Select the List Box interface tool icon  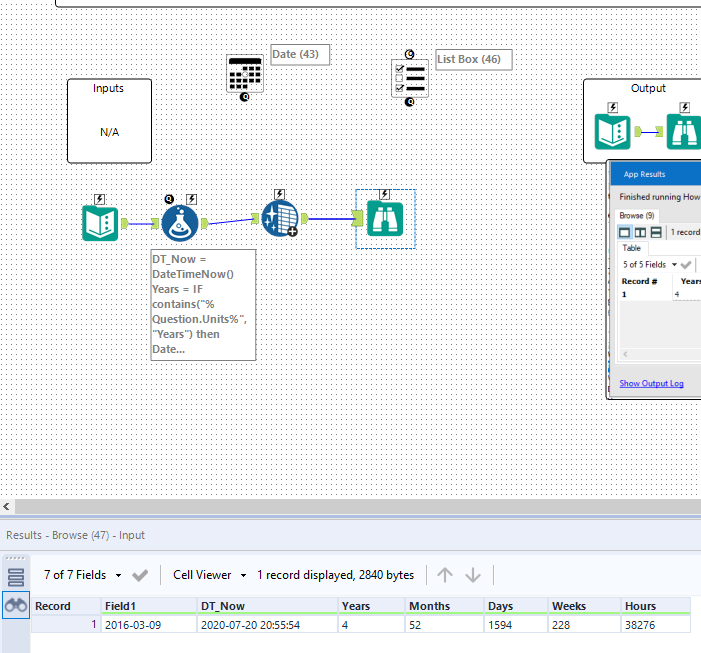410,79
